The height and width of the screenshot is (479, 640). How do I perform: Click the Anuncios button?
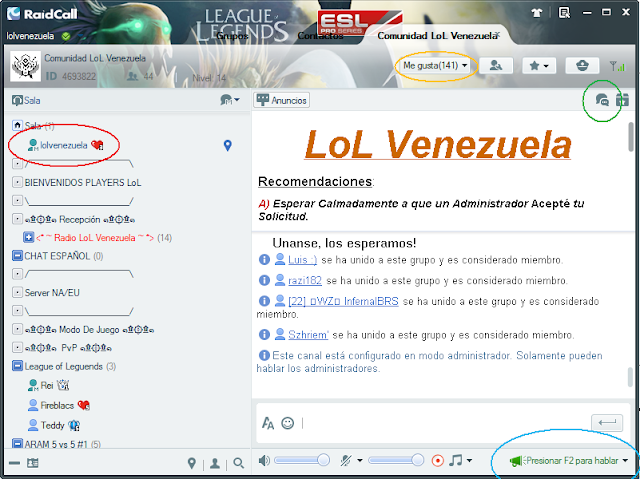[x=282, y=100]
